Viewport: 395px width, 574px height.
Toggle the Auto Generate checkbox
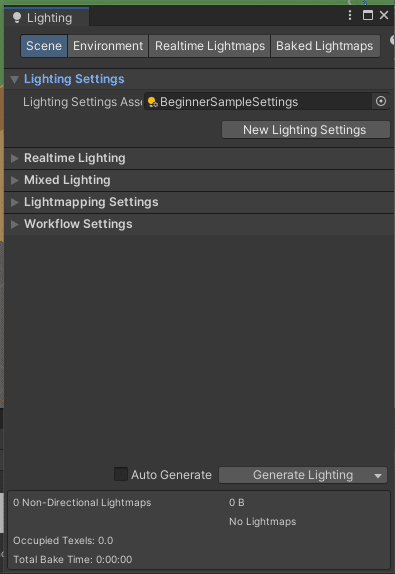pyautogui.click(x=121, y=474)
